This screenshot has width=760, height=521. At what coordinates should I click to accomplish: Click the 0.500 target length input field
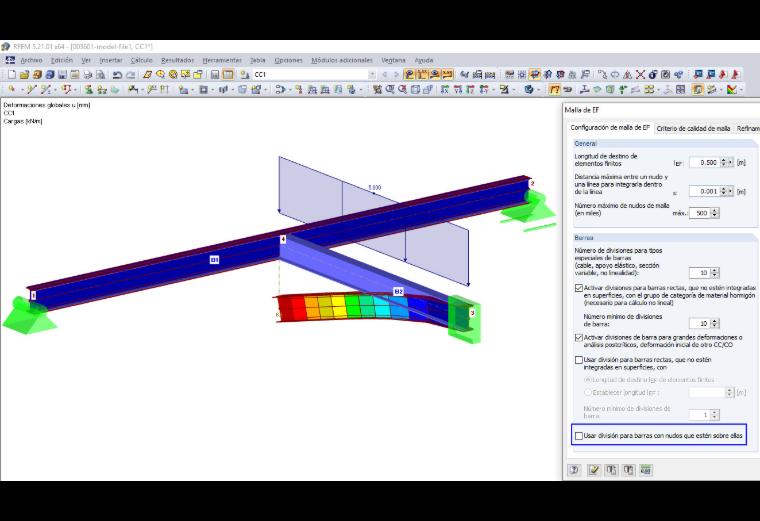704,162
